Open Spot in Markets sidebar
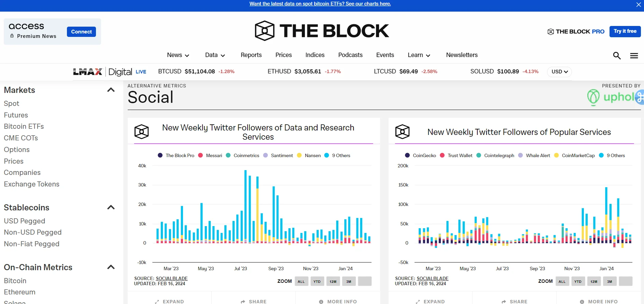This screenshot has width=644, height=304. [12, 103]
